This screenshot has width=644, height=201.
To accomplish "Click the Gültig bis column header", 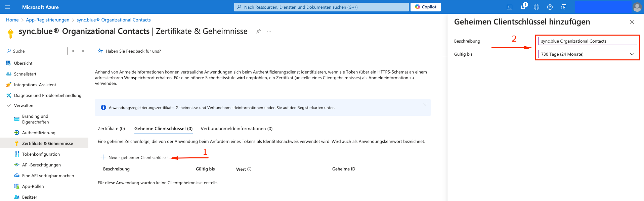I will [x=205, y=169].
